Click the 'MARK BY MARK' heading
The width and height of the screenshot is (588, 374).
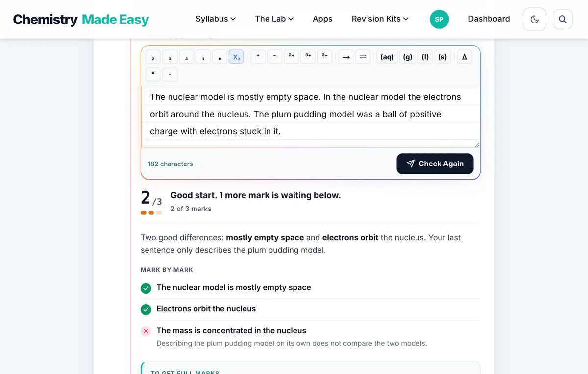(x=167, y=270)
